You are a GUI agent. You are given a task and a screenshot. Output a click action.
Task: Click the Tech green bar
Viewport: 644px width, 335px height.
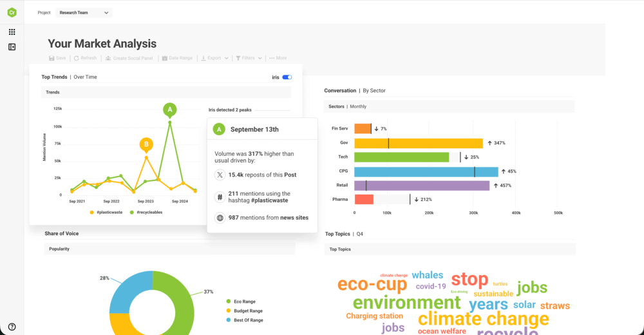click(402, 157)
